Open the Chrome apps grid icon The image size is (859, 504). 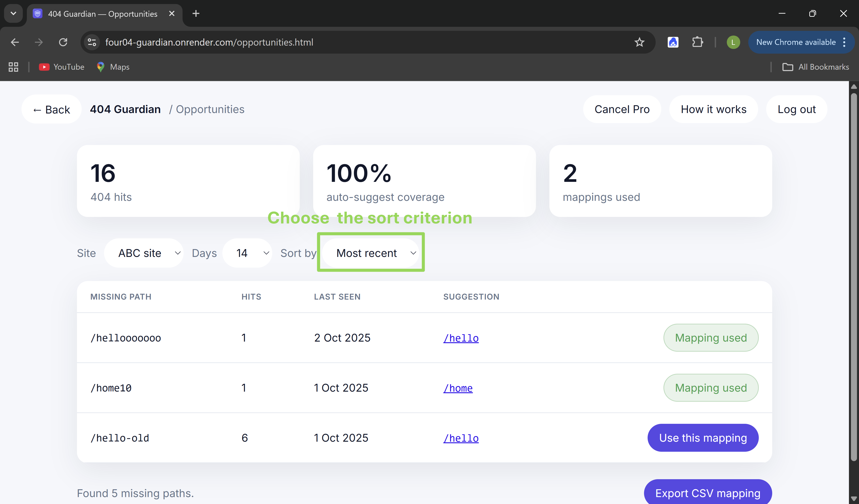(x=13, y=67)
